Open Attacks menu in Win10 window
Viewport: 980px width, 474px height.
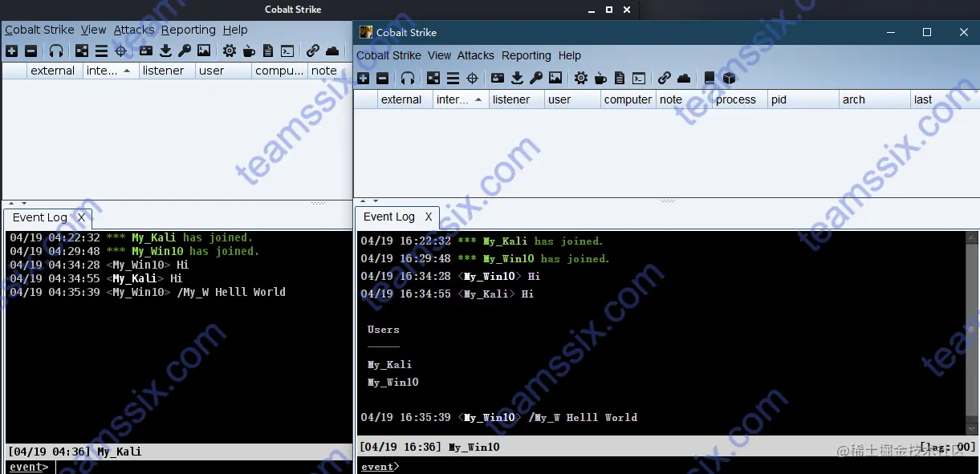click(476, 55)
